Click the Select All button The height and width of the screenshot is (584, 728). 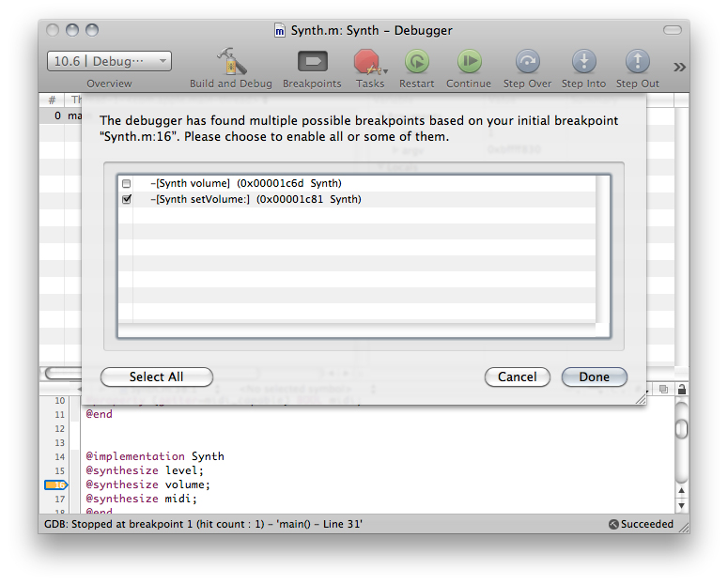tap(156, 377)
